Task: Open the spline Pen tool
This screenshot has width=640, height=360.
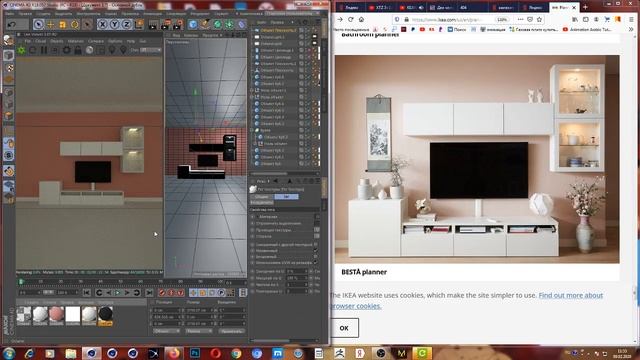Action: point(205,24)
